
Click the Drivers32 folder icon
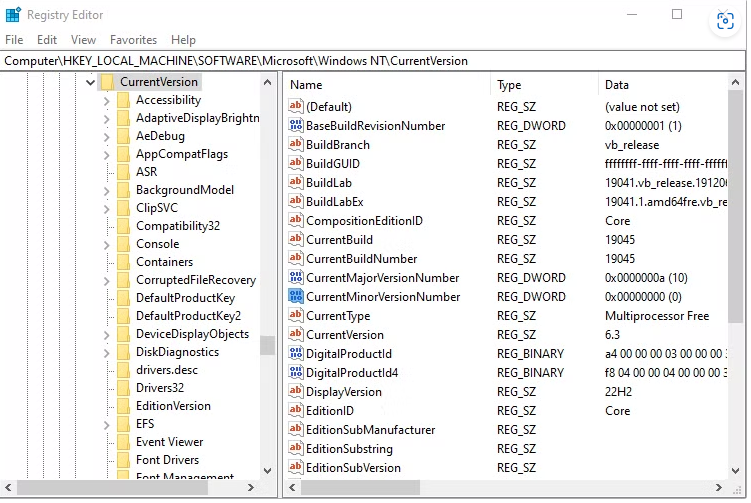click(124, 388)
